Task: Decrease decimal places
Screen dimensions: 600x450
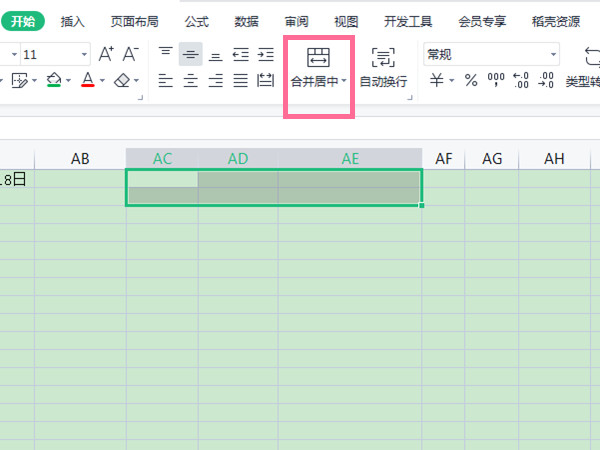Action: click(x=546, y=80)
